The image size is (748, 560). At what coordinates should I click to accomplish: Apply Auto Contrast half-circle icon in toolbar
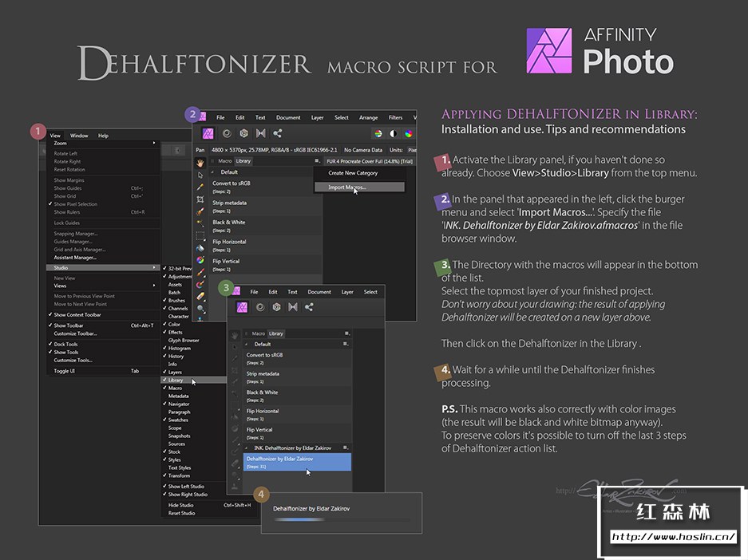(x=393, y=134)
